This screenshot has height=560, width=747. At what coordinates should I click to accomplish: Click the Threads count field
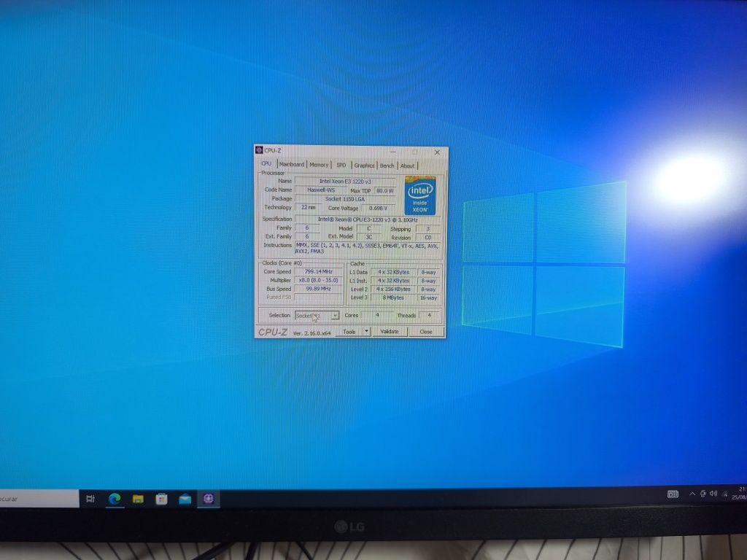[x=429, y=315]
